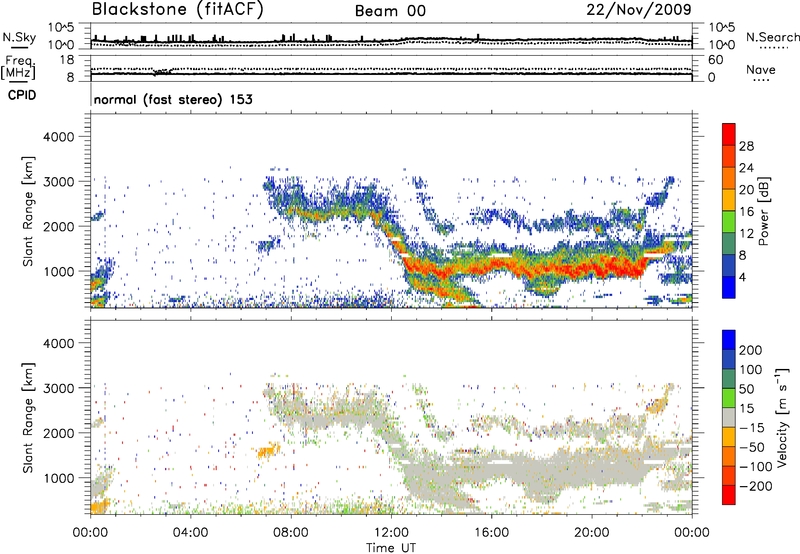Click the 'Freq. [MHz]' axis label
This screenshot has height=554, width=800.
click(x=18, y=68)
